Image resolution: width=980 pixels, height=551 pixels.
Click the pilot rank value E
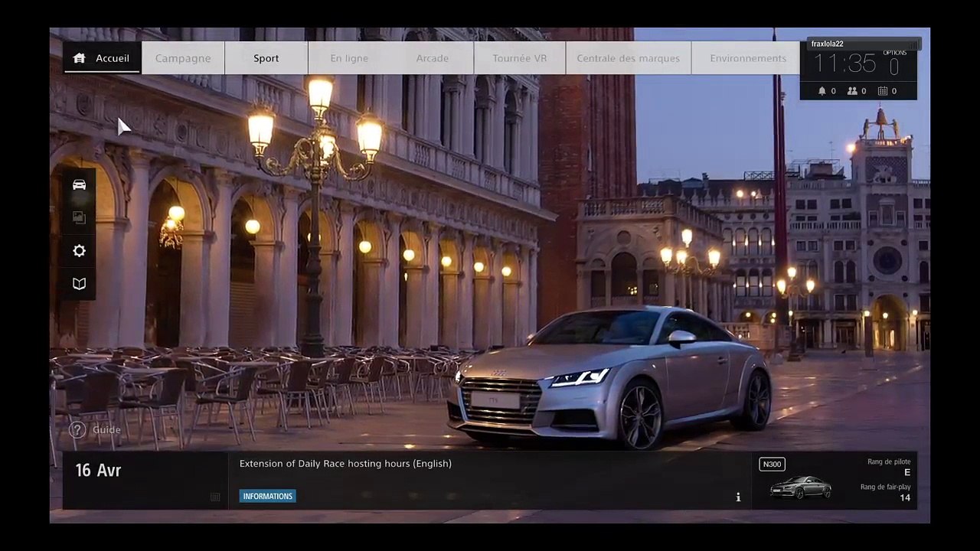[x=907, y=473]
